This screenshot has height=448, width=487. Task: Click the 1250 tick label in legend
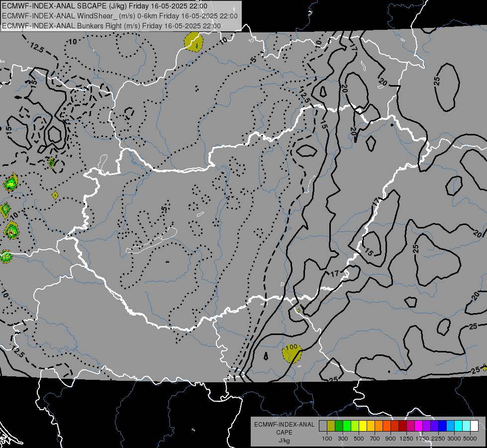coord(406,439)
